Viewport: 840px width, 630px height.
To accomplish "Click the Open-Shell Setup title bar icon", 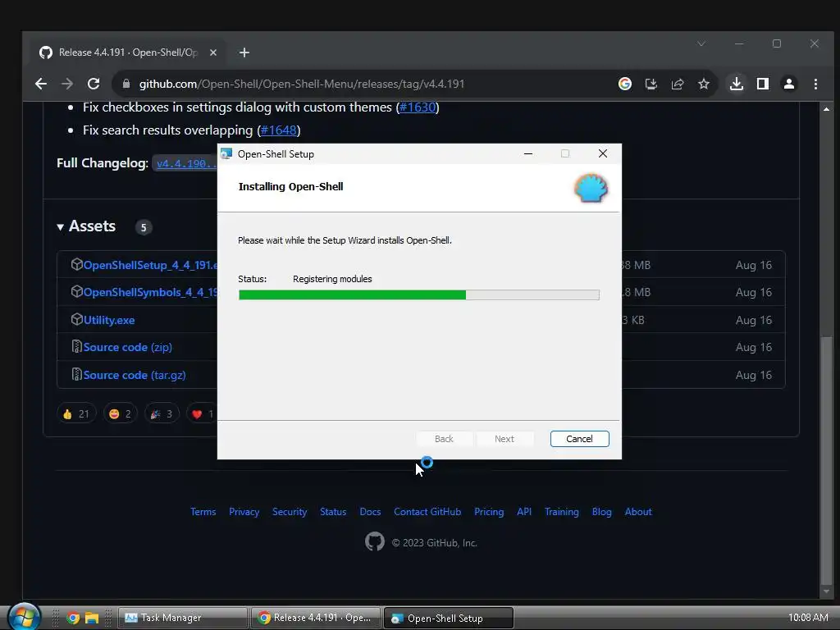I will click(x=226, y=153).
